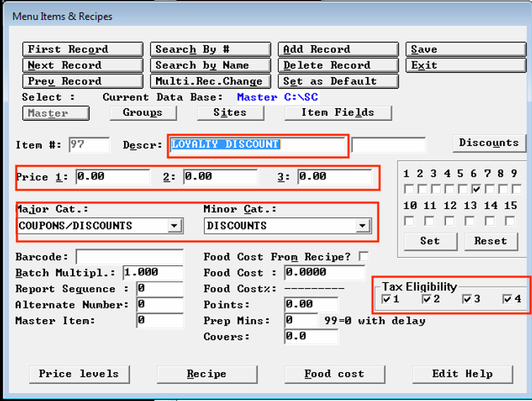The width and height of the screenshot is (532, 401).
Task: Click the Report Sequence field
Action: [x=159, y=289]
